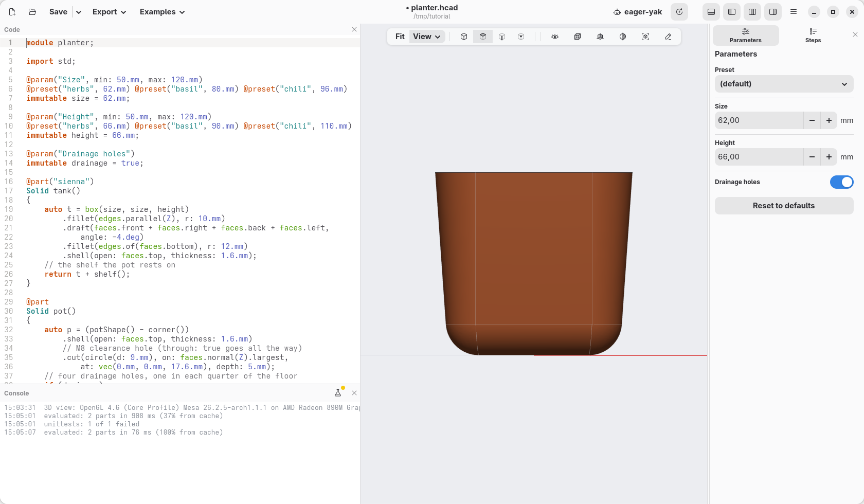Open the hamburger menu
Viewport: 864px width, 504px height.
(794, 12)
